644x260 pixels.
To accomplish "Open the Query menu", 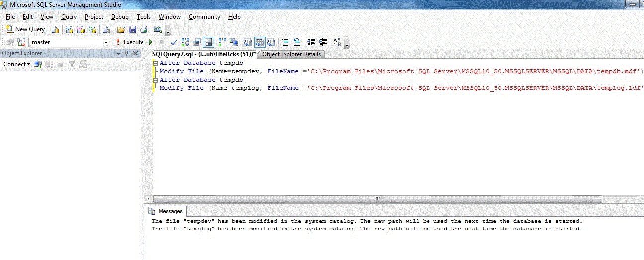I will [x=69, y=17].
